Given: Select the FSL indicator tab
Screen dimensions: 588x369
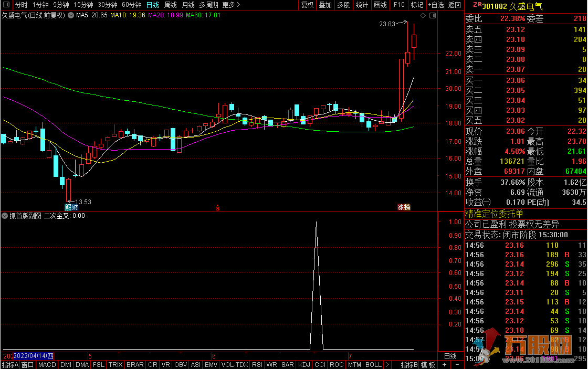Looking at the screenshot, I should pos(99,365).
